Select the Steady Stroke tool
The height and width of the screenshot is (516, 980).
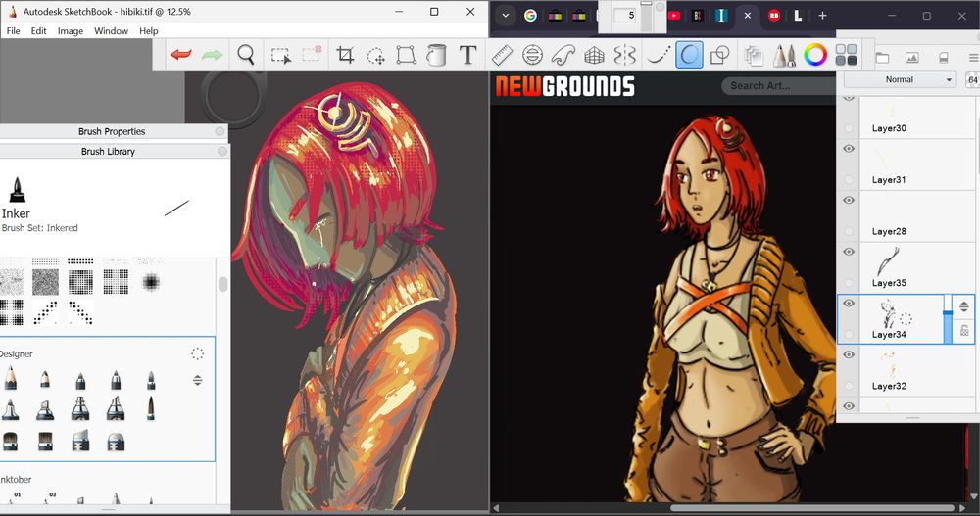click(658, 55)
